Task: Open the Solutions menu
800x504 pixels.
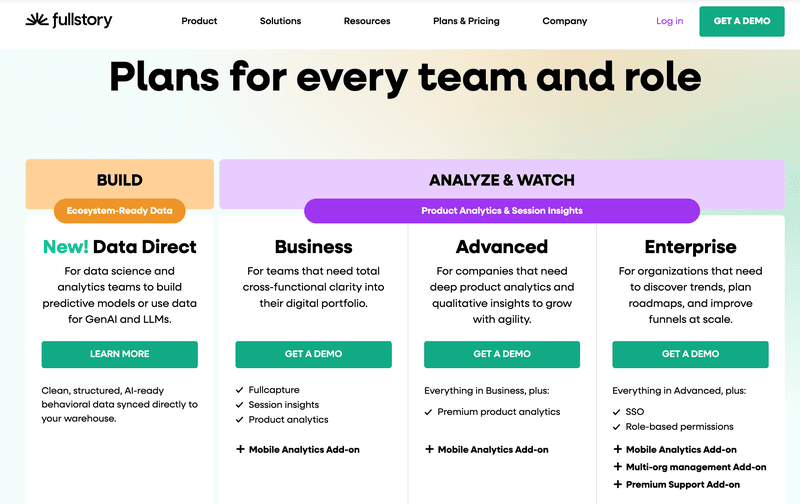Action: click(x=280, y=21)
